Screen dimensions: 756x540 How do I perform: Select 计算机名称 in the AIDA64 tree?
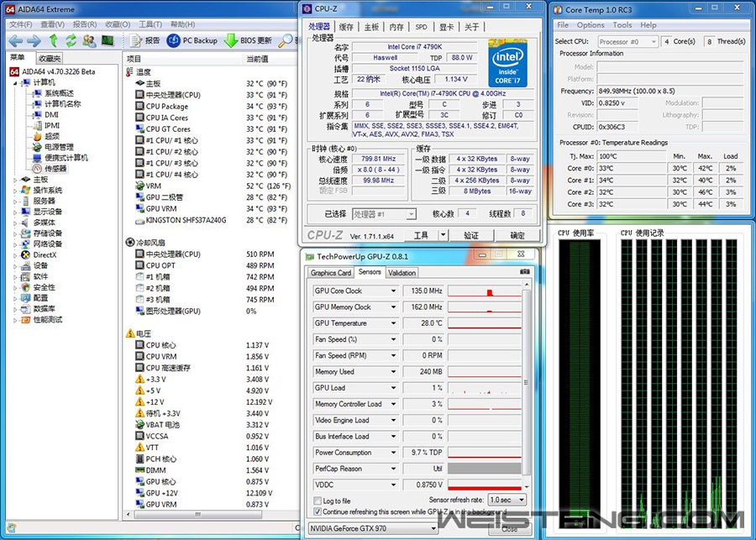coord(56,103)
